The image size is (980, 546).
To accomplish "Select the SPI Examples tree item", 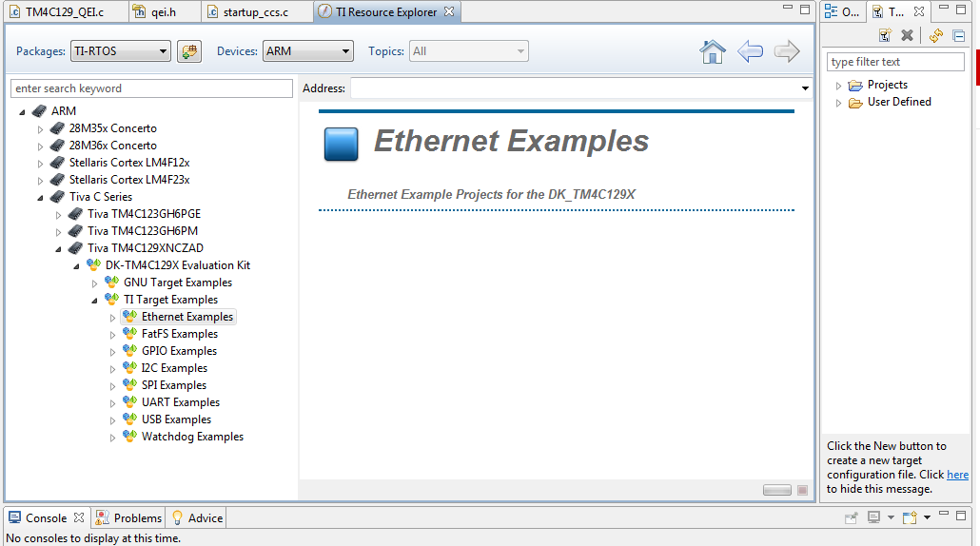I will 174,385.
